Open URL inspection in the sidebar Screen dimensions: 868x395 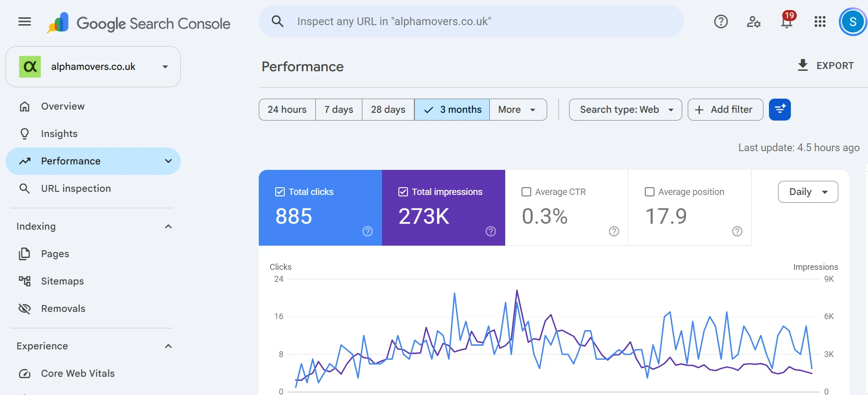(93, 189)
